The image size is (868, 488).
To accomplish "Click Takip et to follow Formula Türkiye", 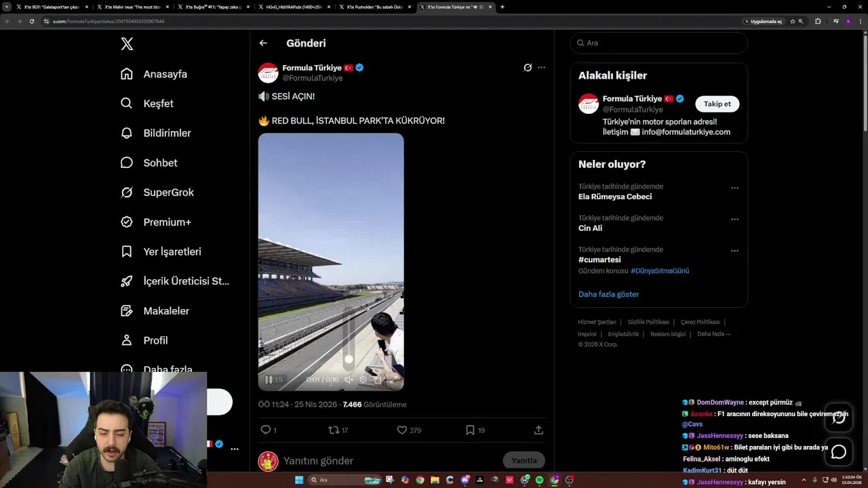I will point(717,104).
